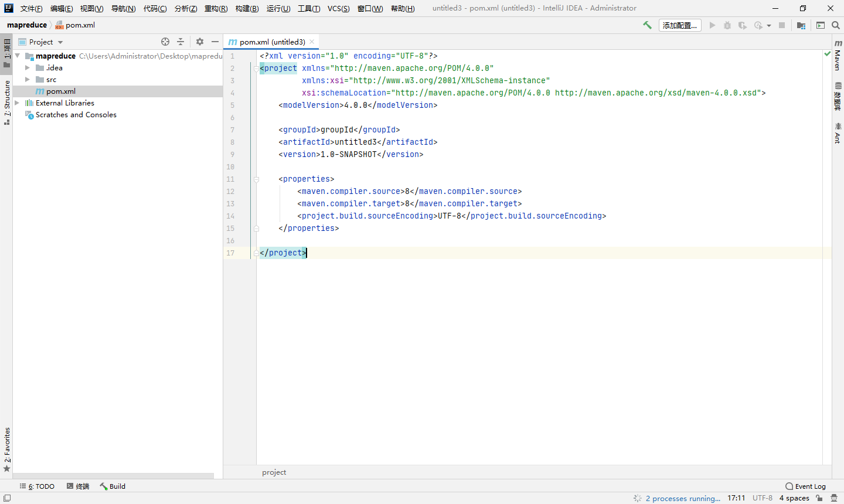Click the 2 processes running link
Viewport: 844px width, 504px height.
coord(683,498)
